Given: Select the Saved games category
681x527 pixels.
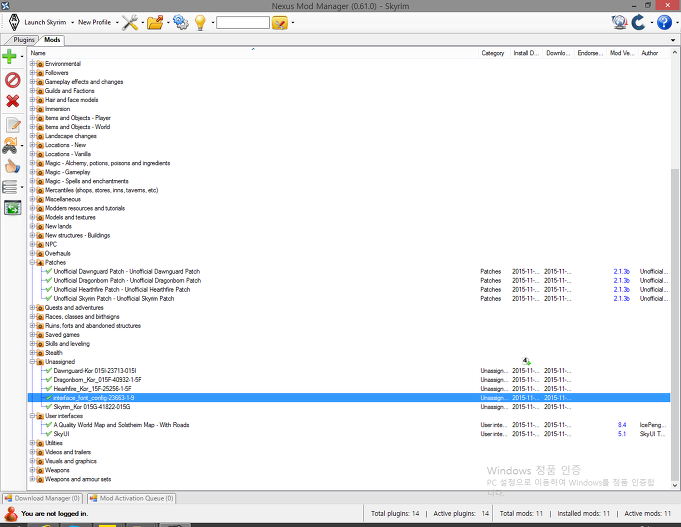Looking at the screenshot, I should 62,335.
